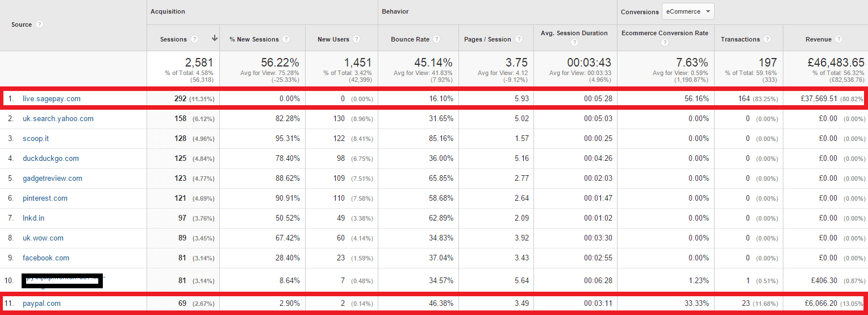Click total transactions value 197

click(x=767, y=63)
